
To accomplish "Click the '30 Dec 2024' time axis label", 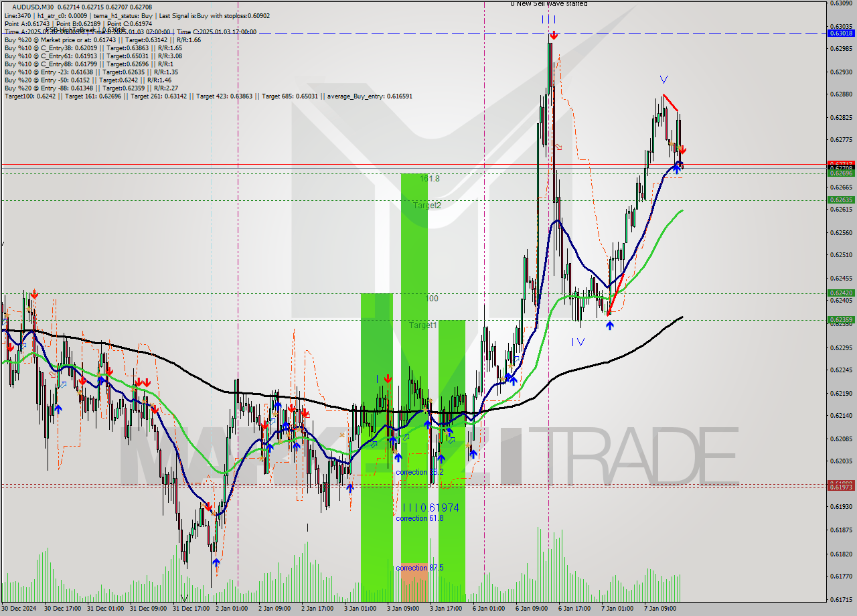I will [x=19, y=609].
